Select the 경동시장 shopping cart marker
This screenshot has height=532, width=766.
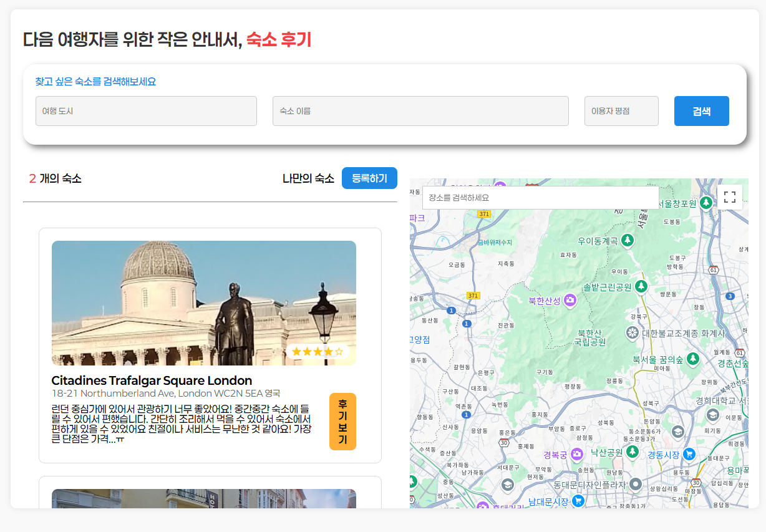[x=689, y=454]
